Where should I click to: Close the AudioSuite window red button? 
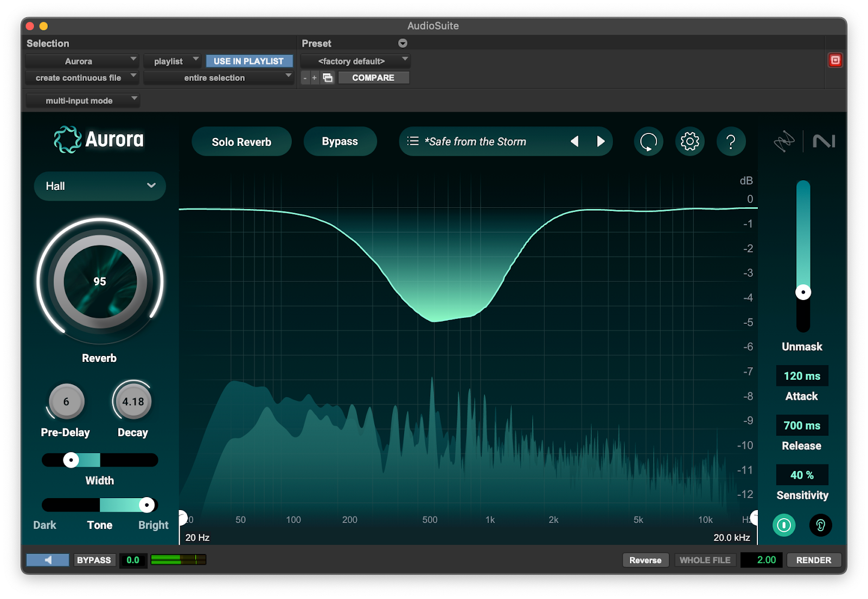[x=30, y=26]
